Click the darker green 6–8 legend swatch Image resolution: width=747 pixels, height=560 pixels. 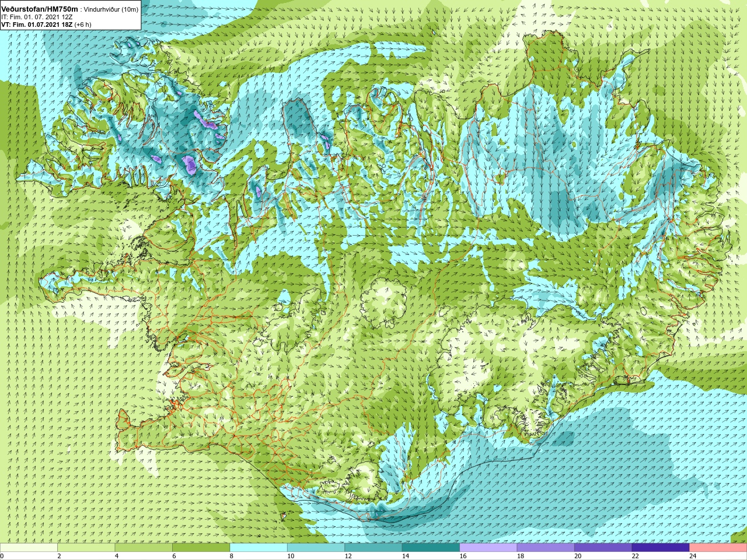point(201,548)
